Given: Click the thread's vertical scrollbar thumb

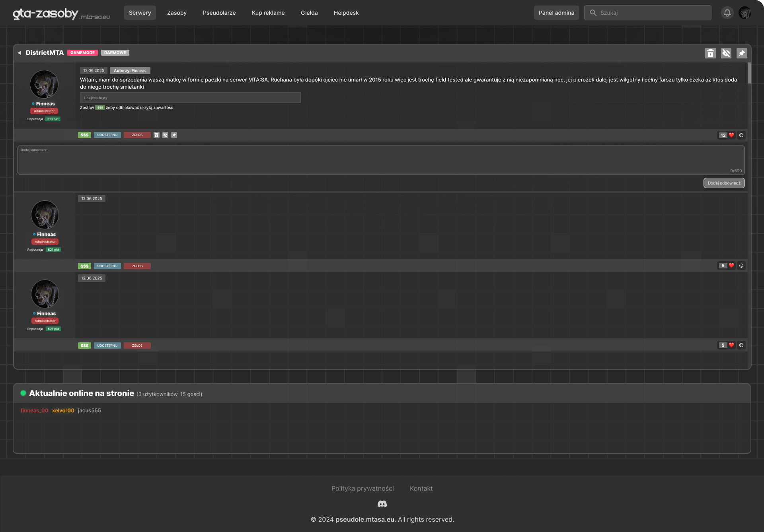Looking at the screenshot, I should (749, 73).
